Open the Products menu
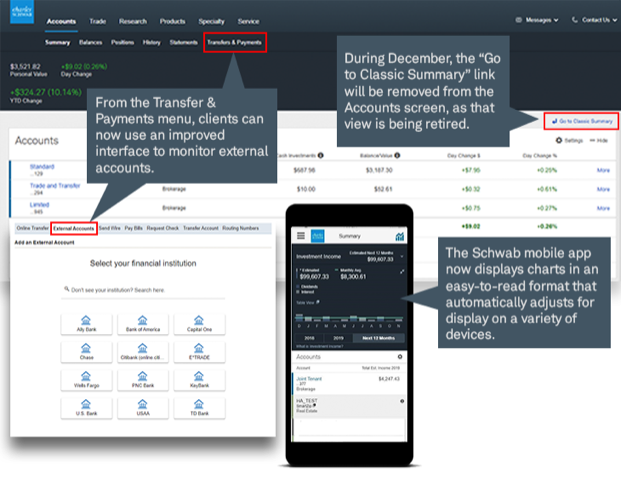 172,21
